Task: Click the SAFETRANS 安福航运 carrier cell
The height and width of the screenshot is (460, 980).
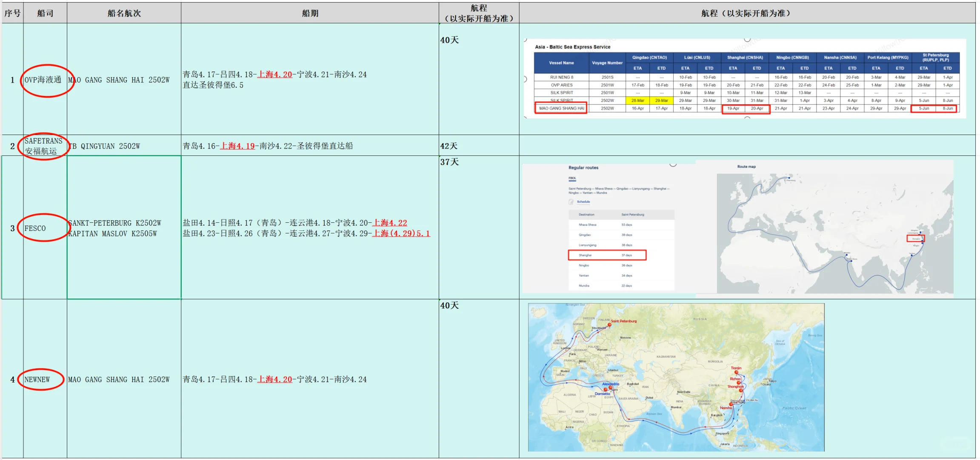Action: click(x=43, y=146)
